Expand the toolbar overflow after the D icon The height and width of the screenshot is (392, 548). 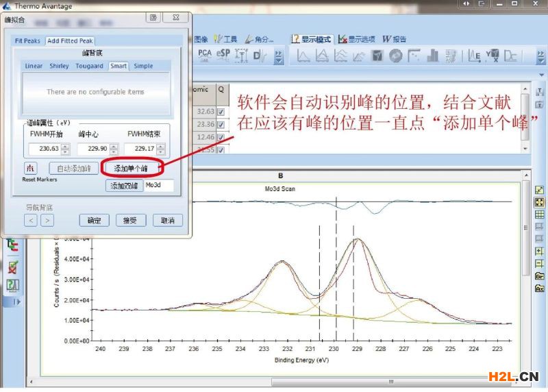pyautogui.click(x=278, y=56)
